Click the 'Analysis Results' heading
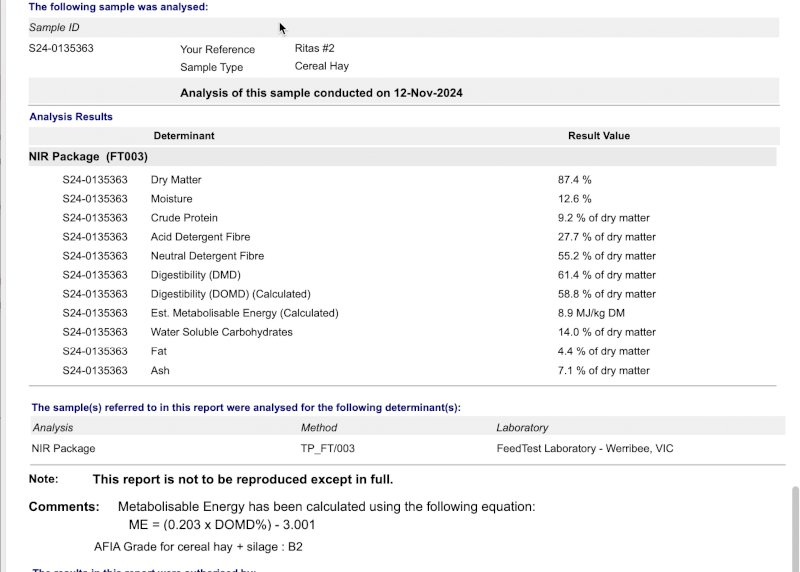The height and width of the screenshot is (572, 800). point(71,116)
